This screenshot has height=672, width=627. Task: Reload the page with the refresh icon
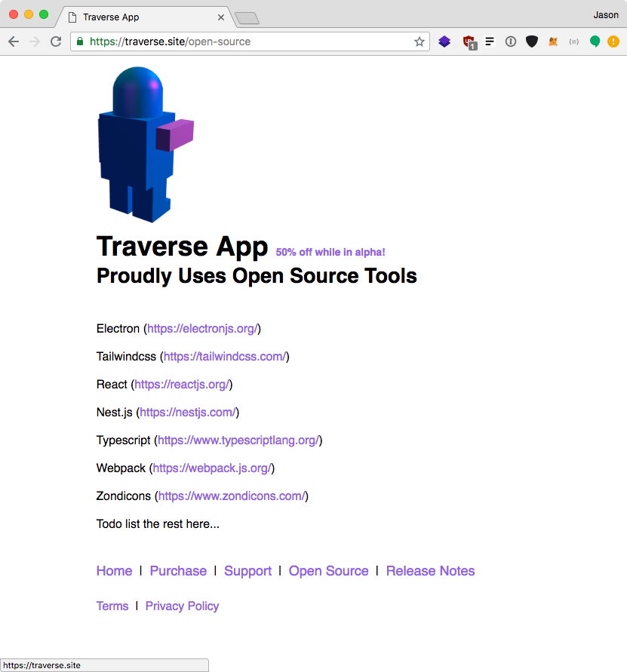(x=55, y=41)
